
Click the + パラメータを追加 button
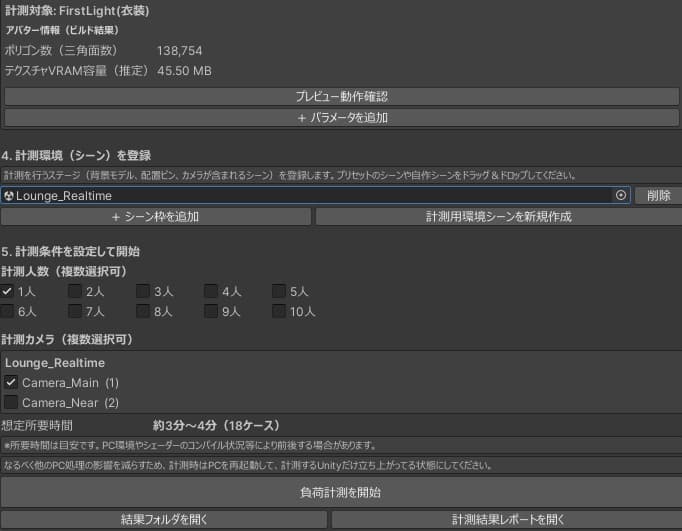(x=341, y=117)
